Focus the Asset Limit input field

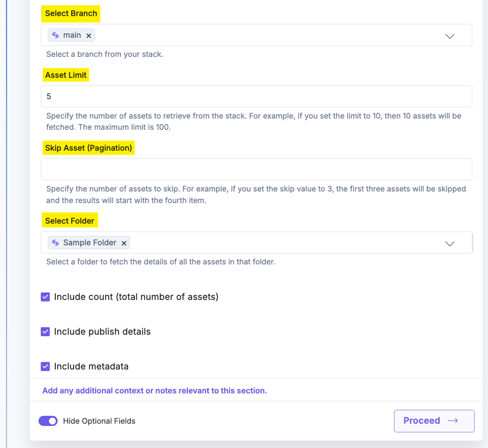point(256,96)
